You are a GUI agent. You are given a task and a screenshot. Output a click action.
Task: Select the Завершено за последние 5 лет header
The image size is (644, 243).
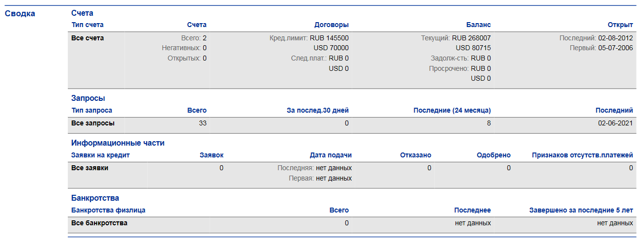point(581,210)
